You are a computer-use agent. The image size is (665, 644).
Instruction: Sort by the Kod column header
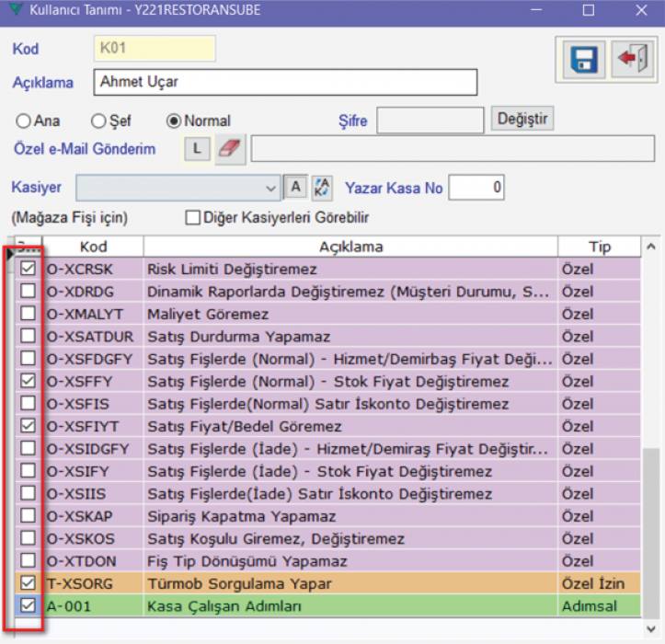pos(93,247)
